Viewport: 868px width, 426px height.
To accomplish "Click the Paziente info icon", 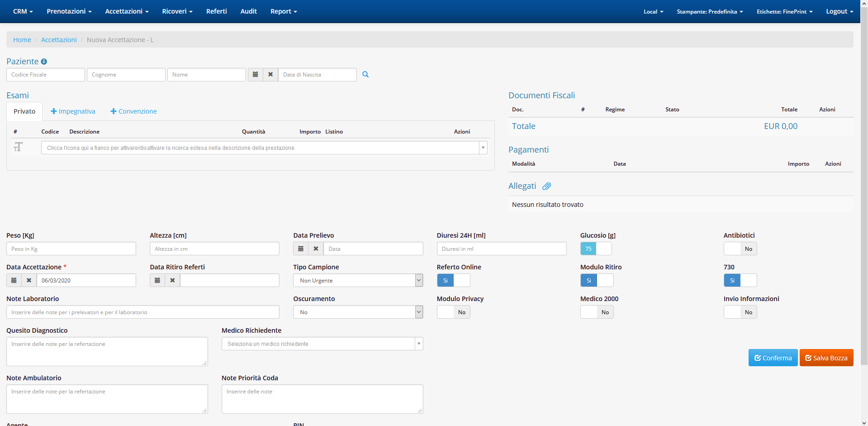I will click(44, 62).
